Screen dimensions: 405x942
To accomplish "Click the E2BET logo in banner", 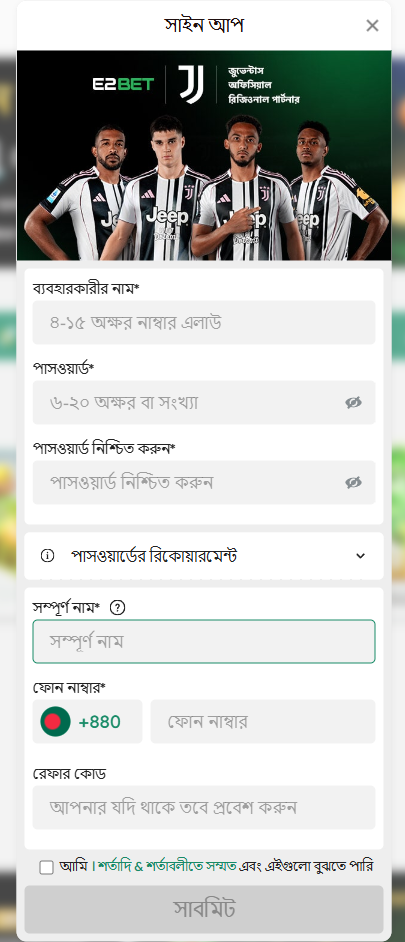I will tap(123, 84).
